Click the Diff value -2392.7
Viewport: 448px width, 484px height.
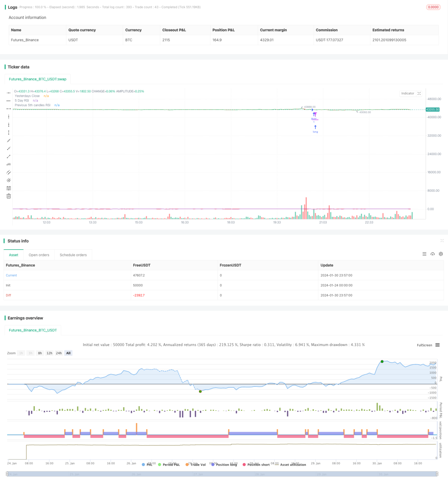(x=139, y=295)
